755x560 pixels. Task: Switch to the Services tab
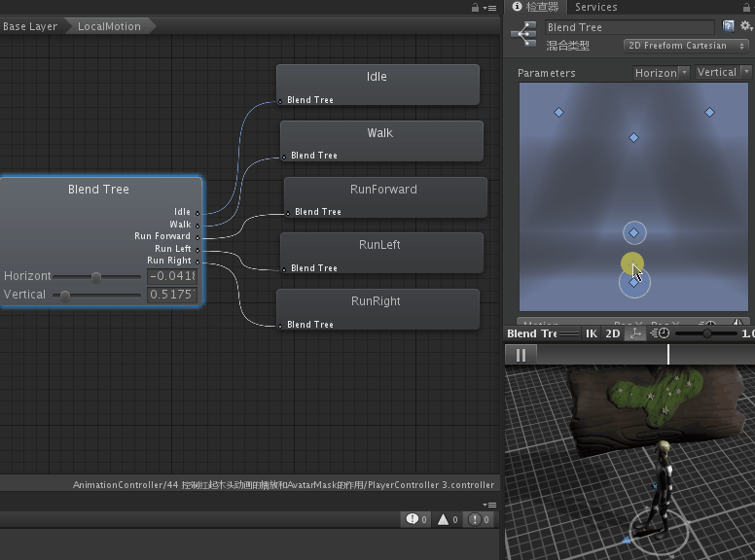click(x=596, y=7)
